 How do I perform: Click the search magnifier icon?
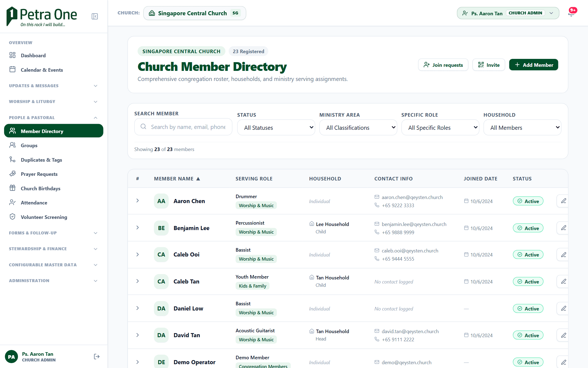tap(143, 126)
